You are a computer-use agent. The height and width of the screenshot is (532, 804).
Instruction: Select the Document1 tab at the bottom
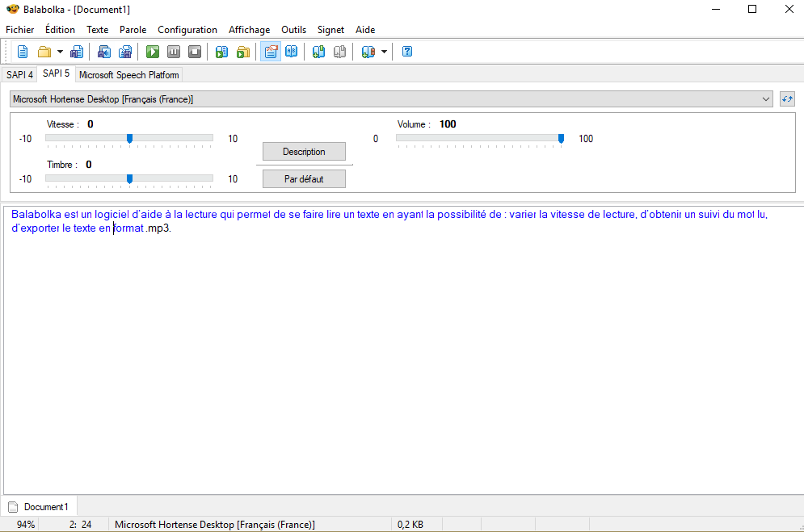(40, 507)
